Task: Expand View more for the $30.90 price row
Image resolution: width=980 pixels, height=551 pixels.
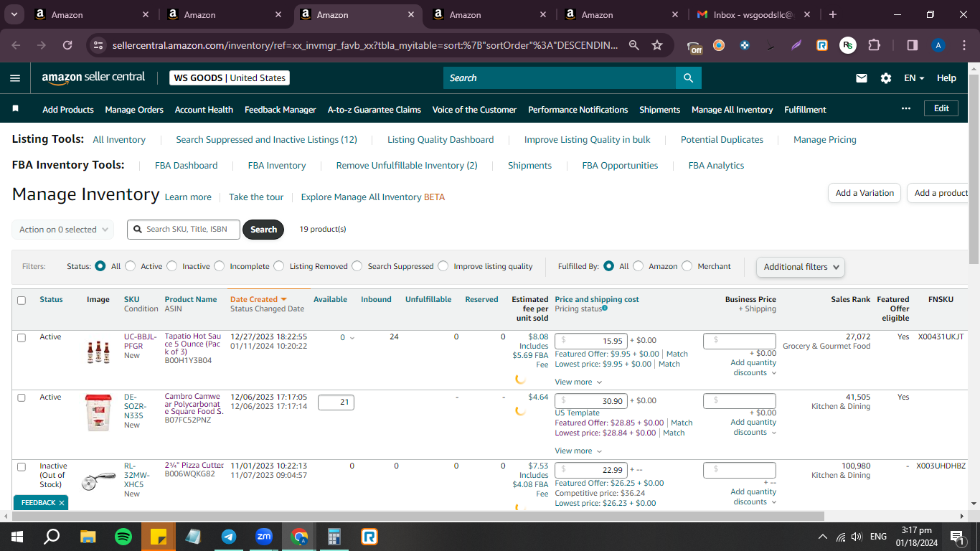Action: coord(578,451)
